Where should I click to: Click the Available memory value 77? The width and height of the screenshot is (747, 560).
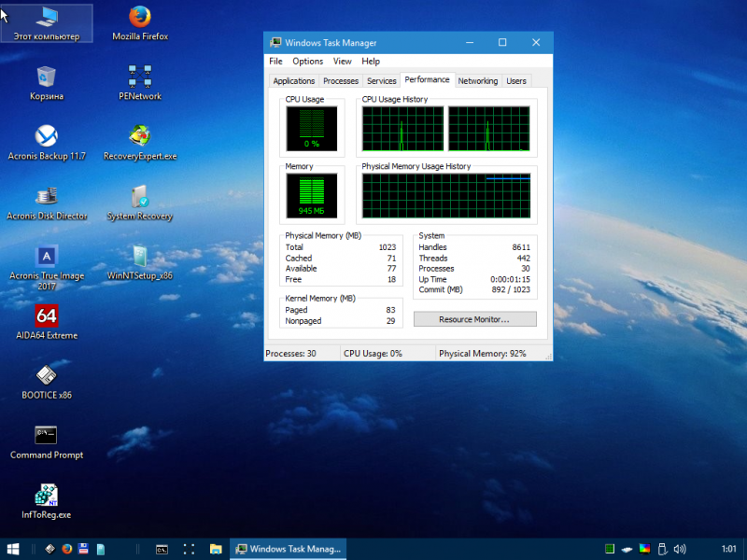tap(391, 269)
